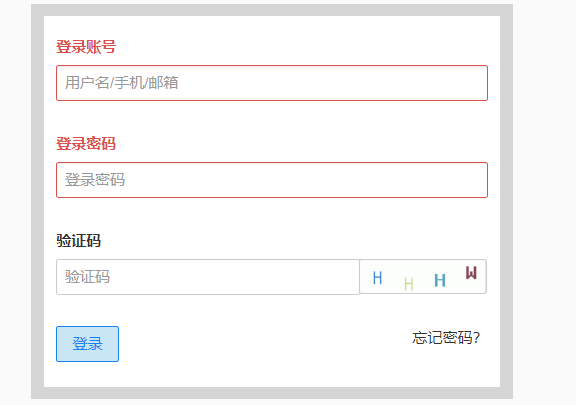Click the first blue H captcha letter
576x405 pixels.
pyautogui.click(x=377, y=278)
